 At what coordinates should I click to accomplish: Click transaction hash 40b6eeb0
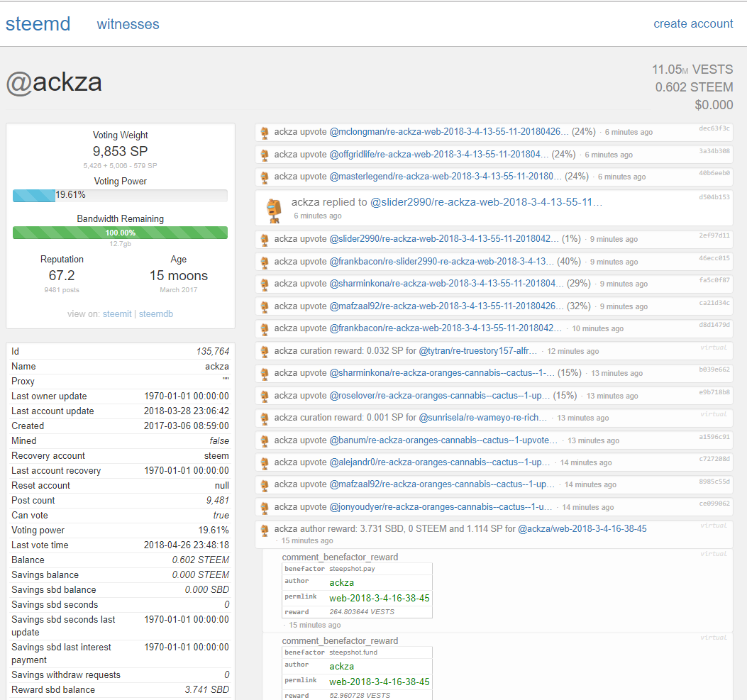tap(714, 173)
